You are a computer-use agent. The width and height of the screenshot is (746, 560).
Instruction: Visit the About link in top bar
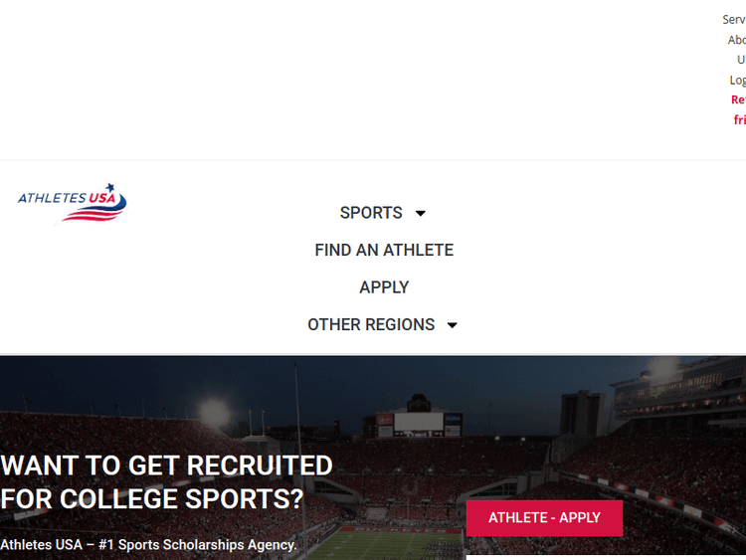(x=737, y=40)
